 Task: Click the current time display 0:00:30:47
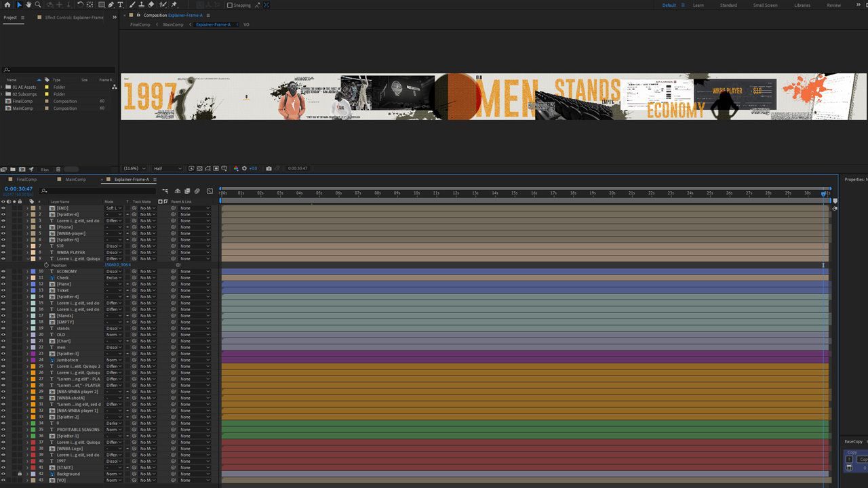(x=18, y=189)
